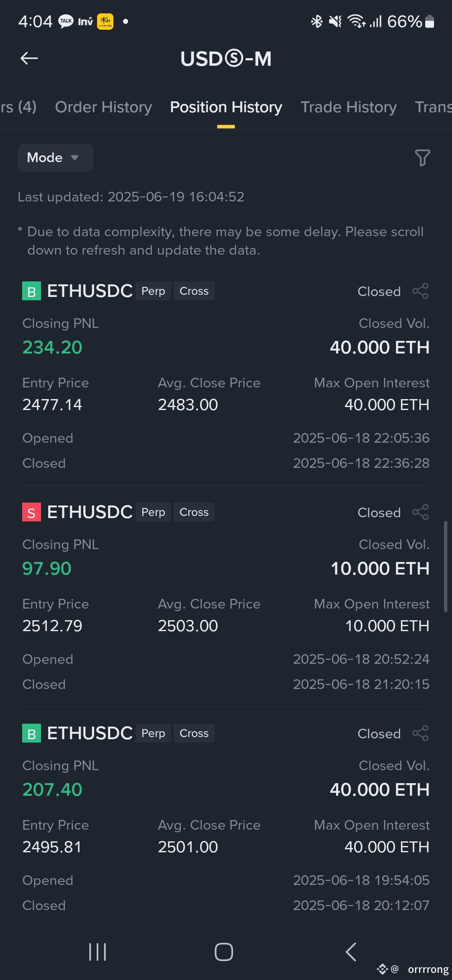Share the 207.40 PNL position
The width and height of the screenshot is (452, 980).
[421, 733]
